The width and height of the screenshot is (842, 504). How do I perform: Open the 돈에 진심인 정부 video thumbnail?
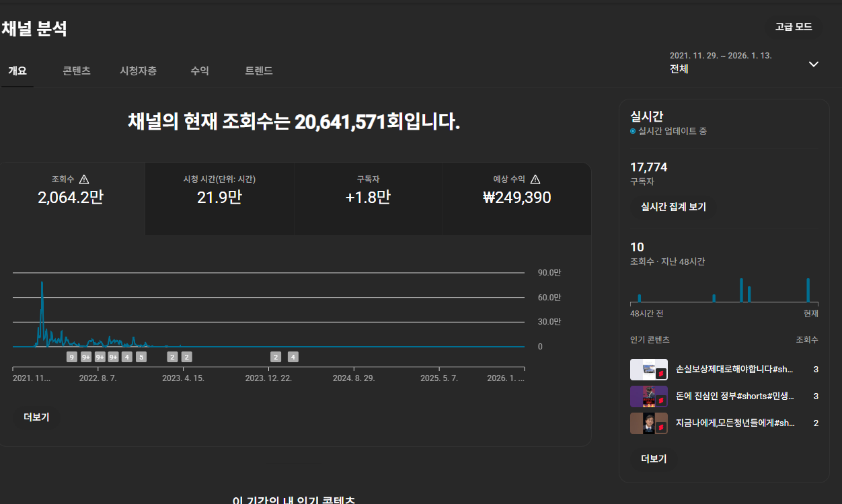pos(648,396)
